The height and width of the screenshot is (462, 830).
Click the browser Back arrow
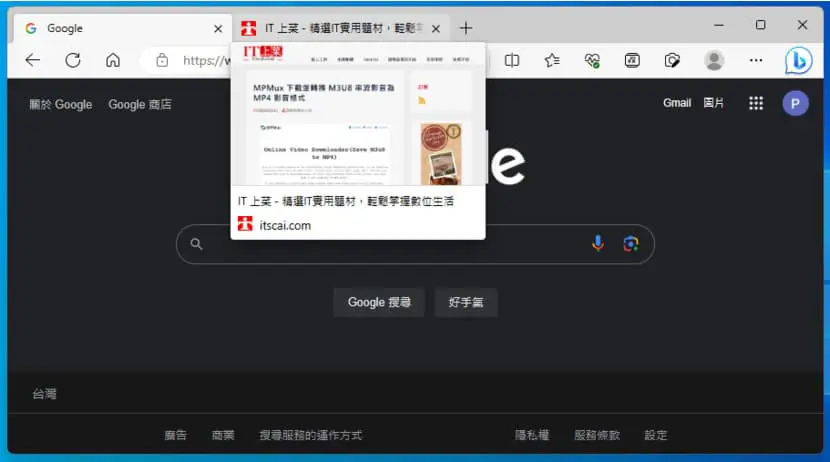point(33,60)
